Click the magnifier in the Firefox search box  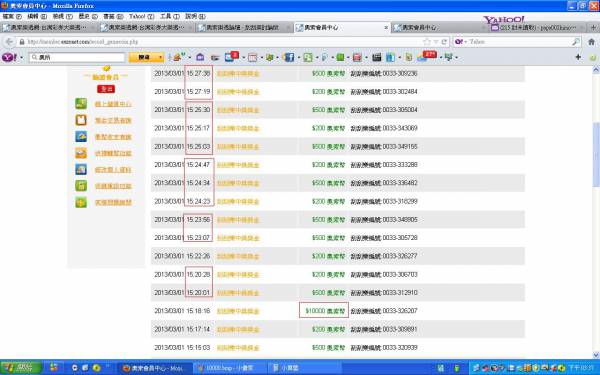576,42
